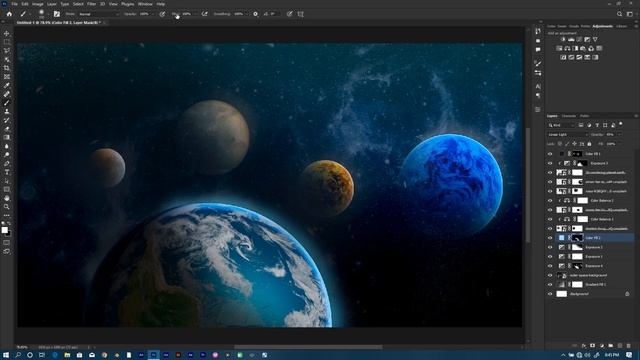640x360 pixels.
Task: Hide the Color Balance 1 layer
Action: click(550, 219)
